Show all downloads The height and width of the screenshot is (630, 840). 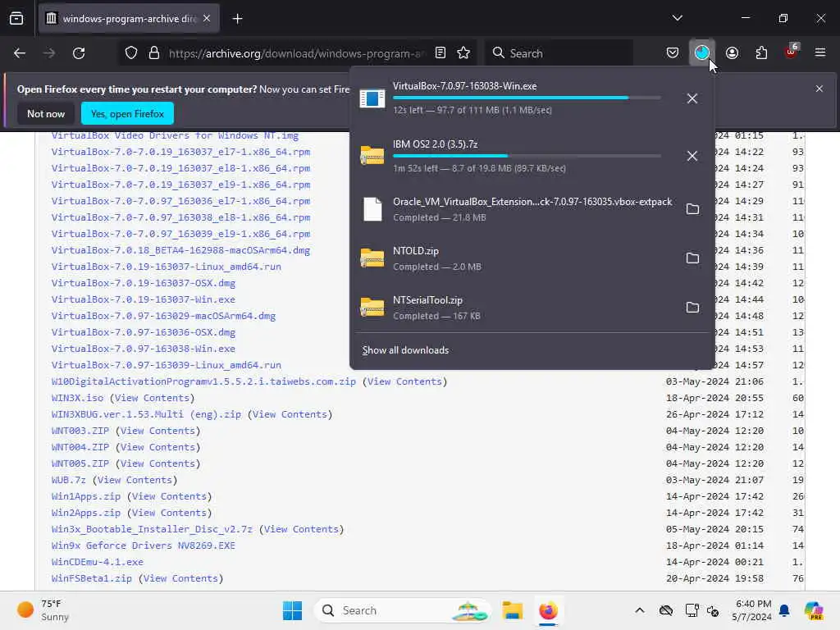click(405, 350)
